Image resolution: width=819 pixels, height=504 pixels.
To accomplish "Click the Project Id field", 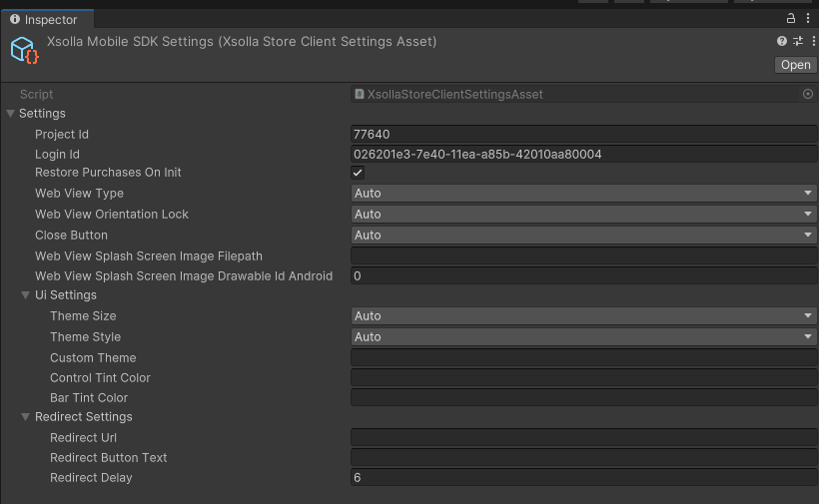I will [584, 134].
